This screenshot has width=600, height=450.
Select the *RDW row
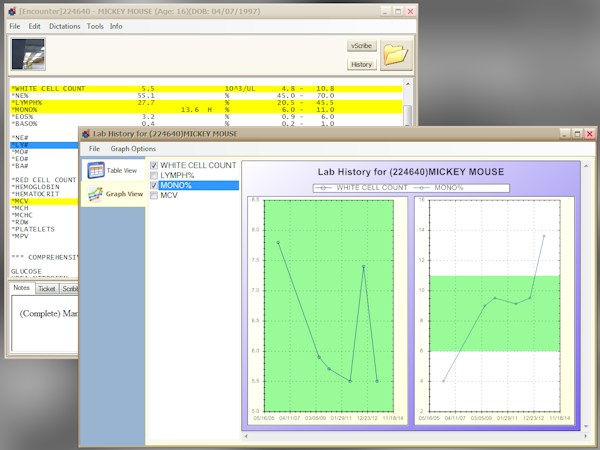tap(44, 222)
